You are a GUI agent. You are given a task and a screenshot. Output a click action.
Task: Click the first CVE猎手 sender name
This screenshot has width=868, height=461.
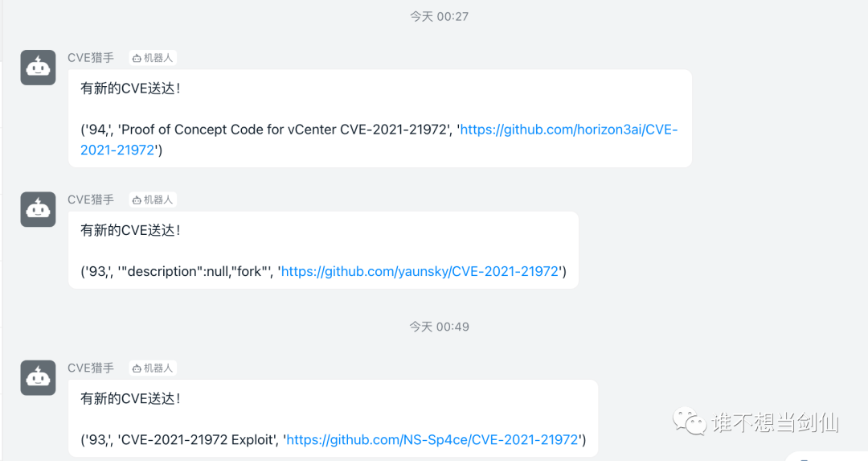(91, 58)
